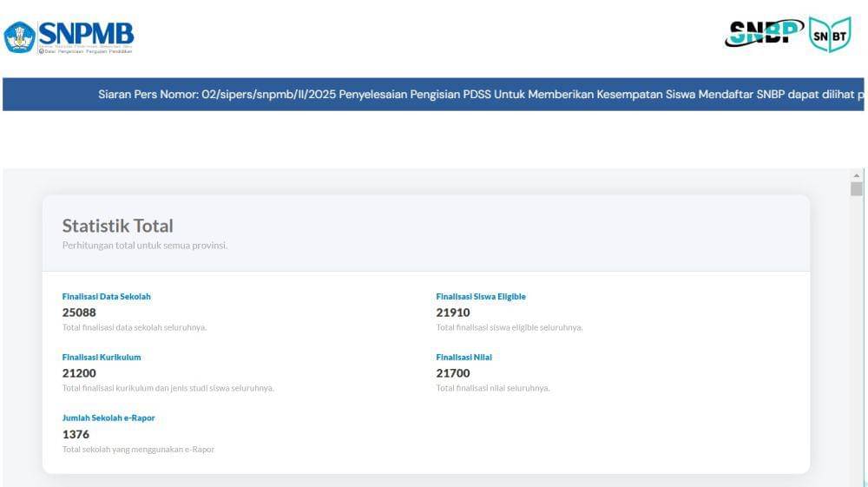Click the e-Rapor count 1376

tap(76, 434)
